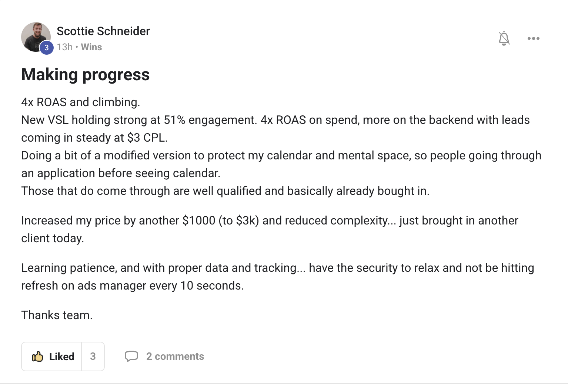The width and height of the screenshot is (568, 392).
Task: Open the three-dot more options menu
Action: point(533,38)
